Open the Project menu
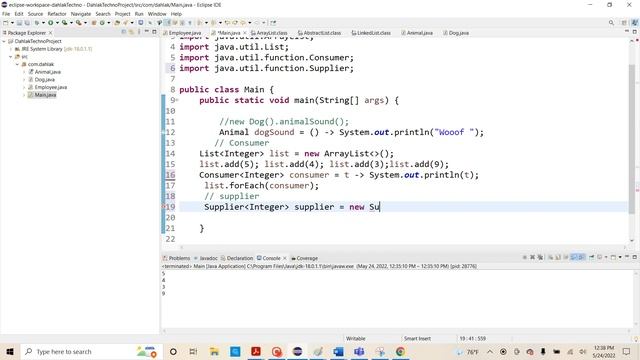This screenshot has width=640, height=360. pos(122,14)
